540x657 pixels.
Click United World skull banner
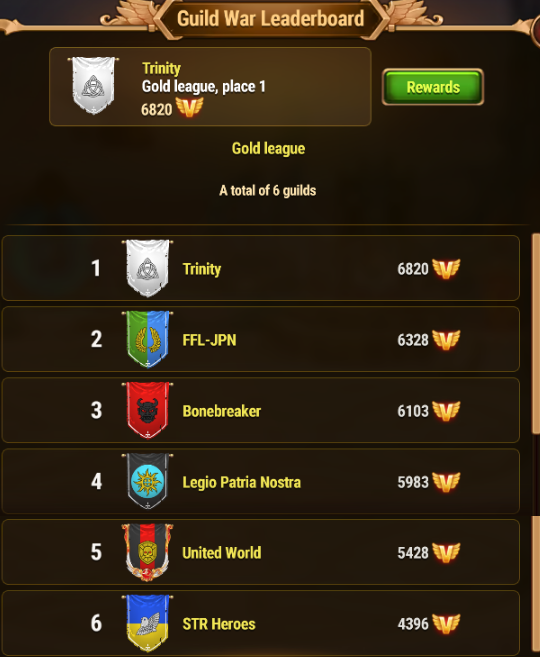[x=147, y=552]
